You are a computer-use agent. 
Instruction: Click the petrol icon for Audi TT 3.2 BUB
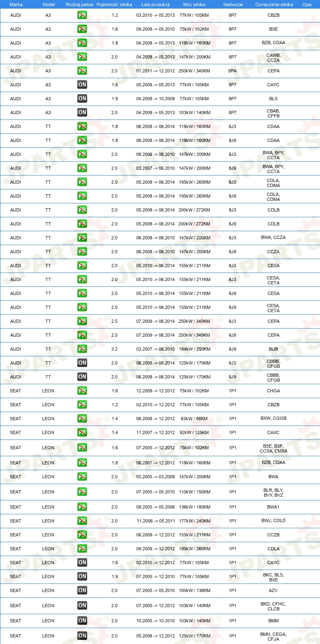tap(82, 349)
